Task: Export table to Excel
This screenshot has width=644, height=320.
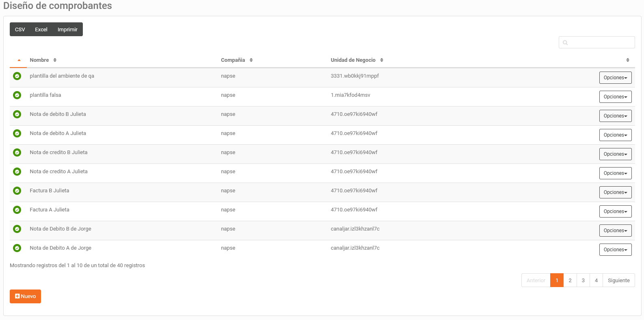Action: pos(41,29)
